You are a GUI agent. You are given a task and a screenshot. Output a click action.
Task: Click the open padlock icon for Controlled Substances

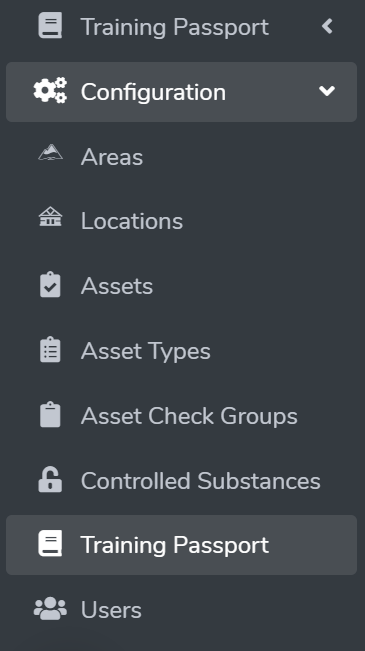(x=50, y=479)
